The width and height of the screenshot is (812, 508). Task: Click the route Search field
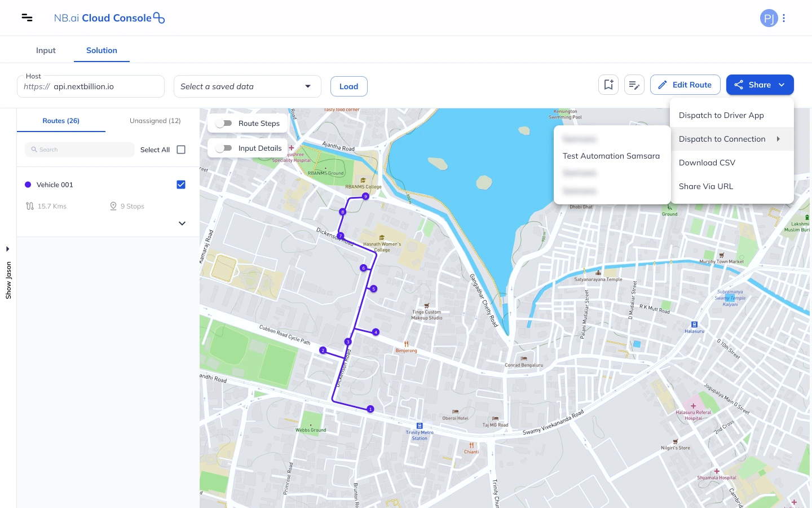pos(80,150)
